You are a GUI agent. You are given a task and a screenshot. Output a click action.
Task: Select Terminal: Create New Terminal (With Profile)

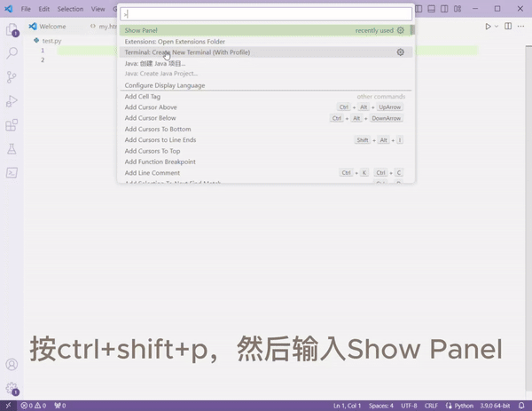(x=266, y=52)
